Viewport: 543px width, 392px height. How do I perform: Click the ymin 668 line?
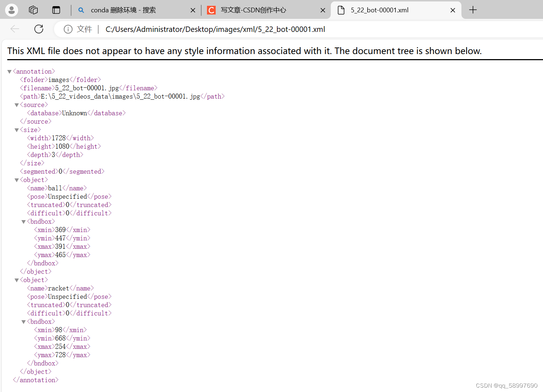62,338
